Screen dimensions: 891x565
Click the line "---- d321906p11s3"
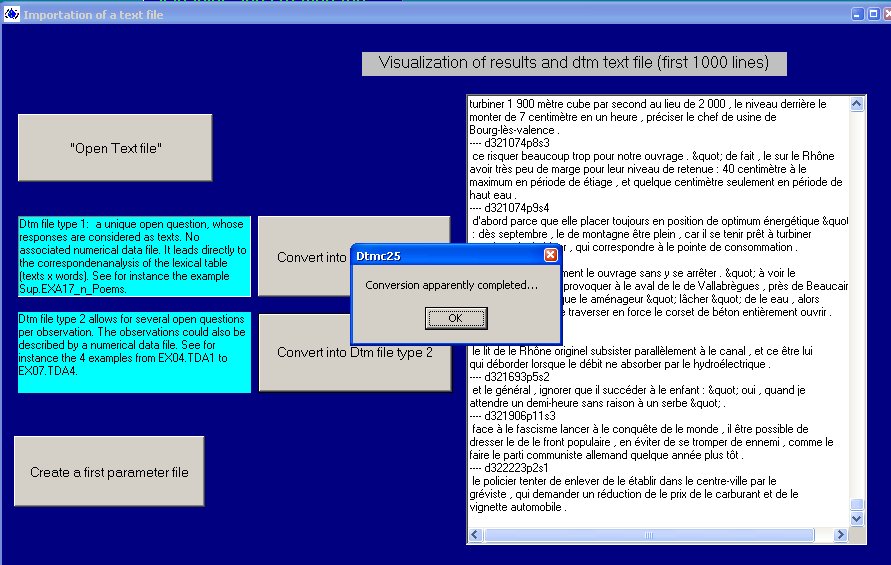[x=513, y=416]
